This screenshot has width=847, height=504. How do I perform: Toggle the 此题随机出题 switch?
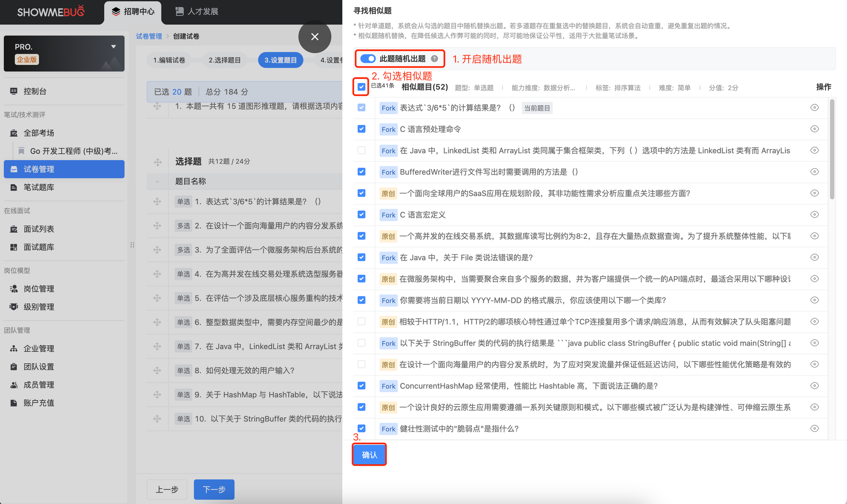368,59
